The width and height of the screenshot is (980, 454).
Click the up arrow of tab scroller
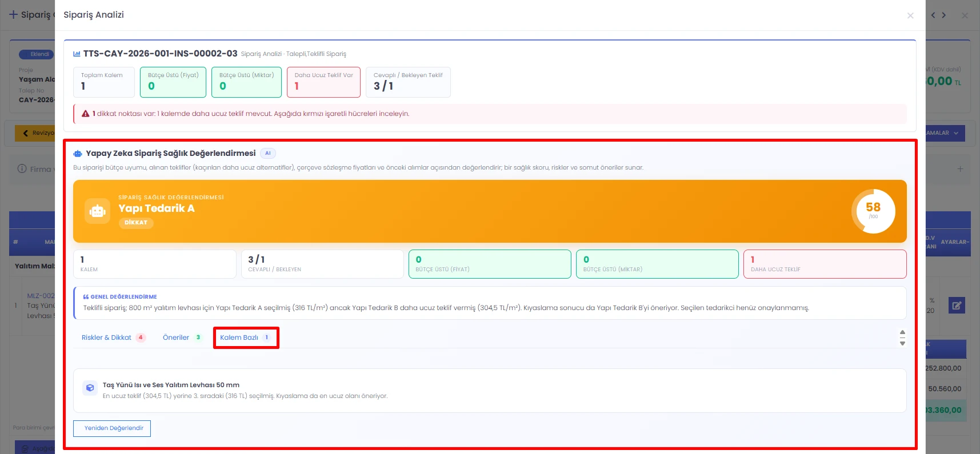[902, 332]
